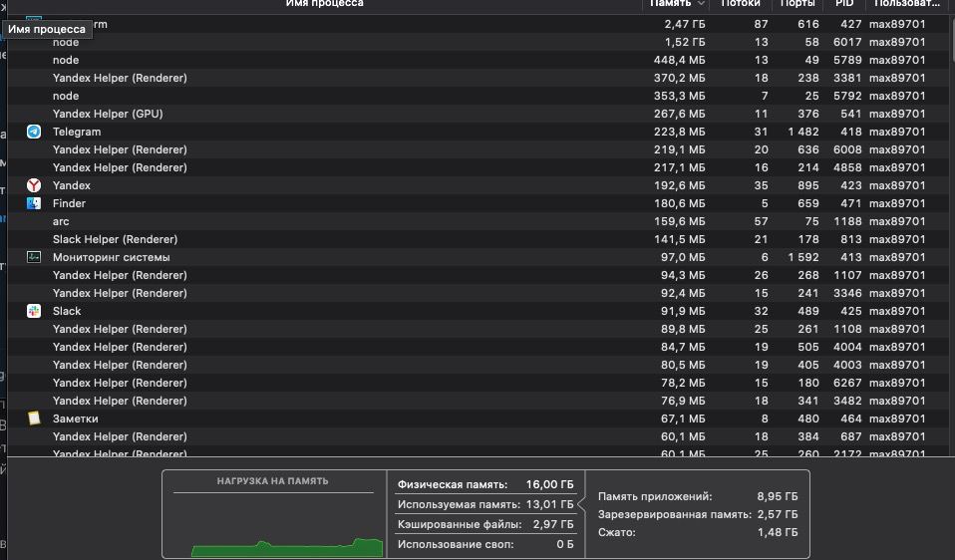Sort by the PID column header
955x560 pixels.
click(844, 4)
